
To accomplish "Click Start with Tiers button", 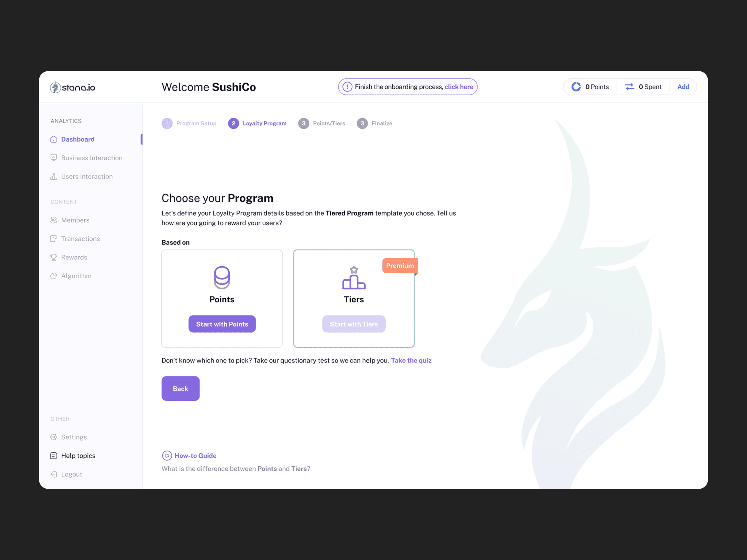I will [354, 324].
